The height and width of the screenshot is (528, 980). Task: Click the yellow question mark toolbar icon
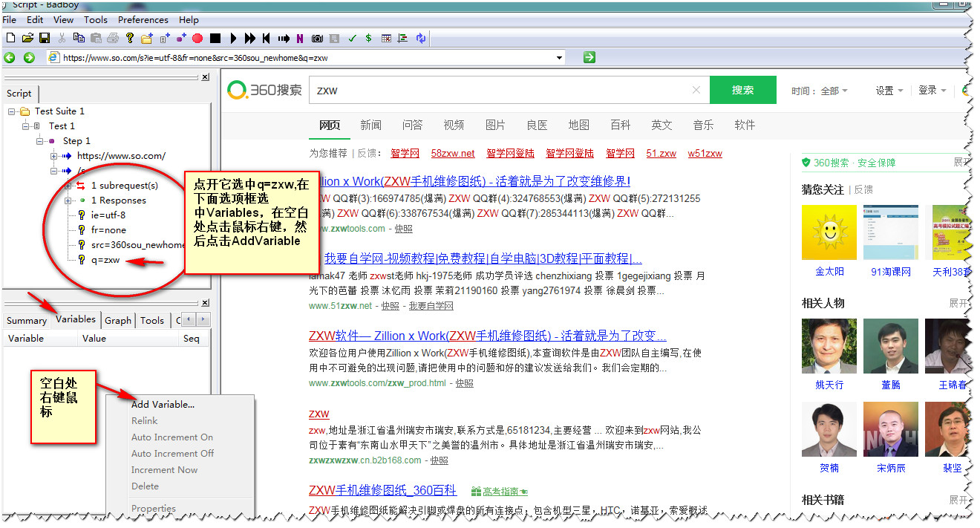coord(130,38)
